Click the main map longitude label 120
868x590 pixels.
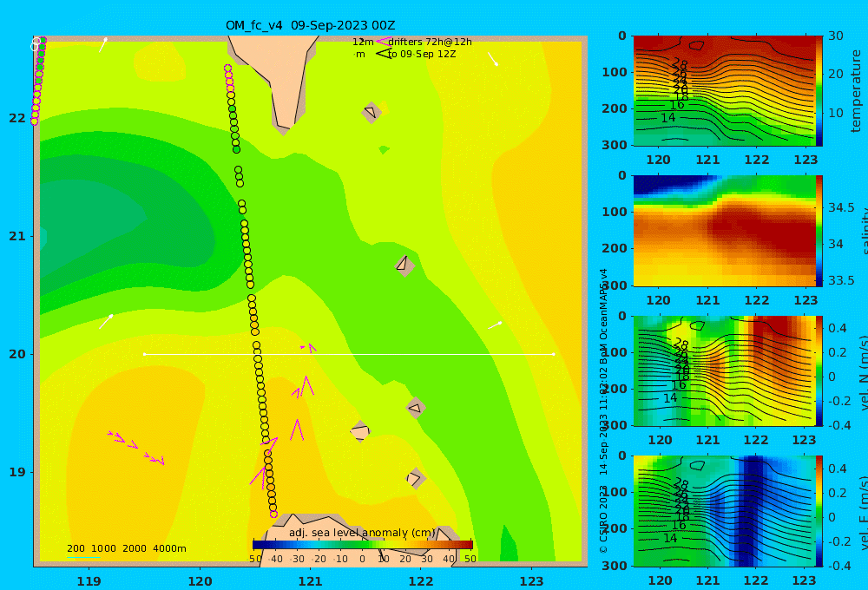point(200,581)
